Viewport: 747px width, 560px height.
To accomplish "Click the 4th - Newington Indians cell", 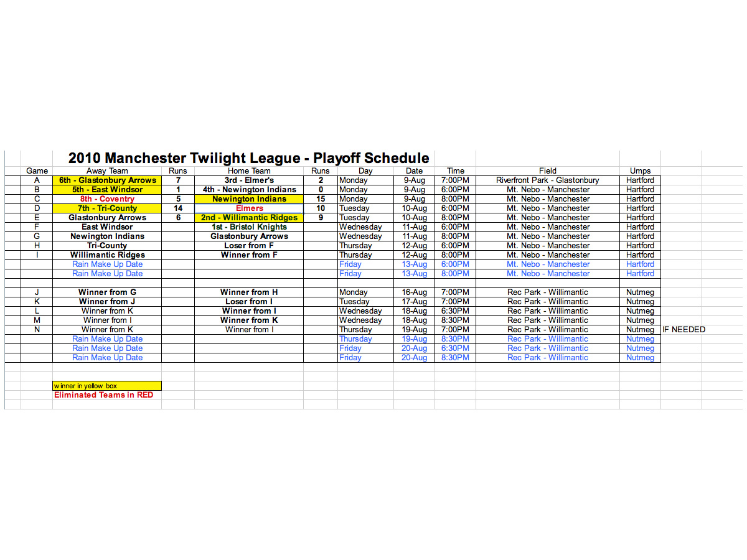I will (x=249, y=189).
